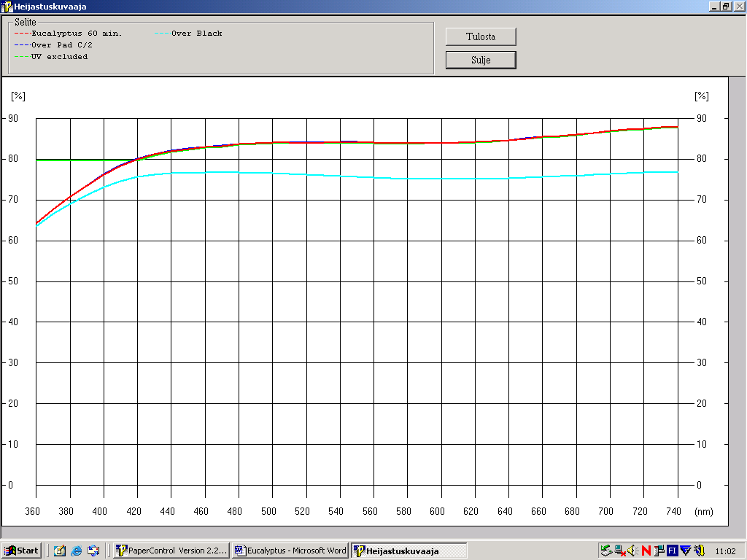The height and width of the screenshot is (560, 747).
Task: Launch Internet Explorer from quick launch
Action: click(76, 551)
